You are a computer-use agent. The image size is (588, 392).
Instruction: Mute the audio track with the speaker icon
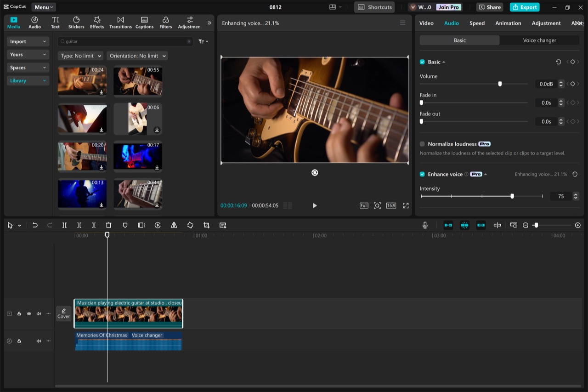pyautogui.click(x=39, y=341)
